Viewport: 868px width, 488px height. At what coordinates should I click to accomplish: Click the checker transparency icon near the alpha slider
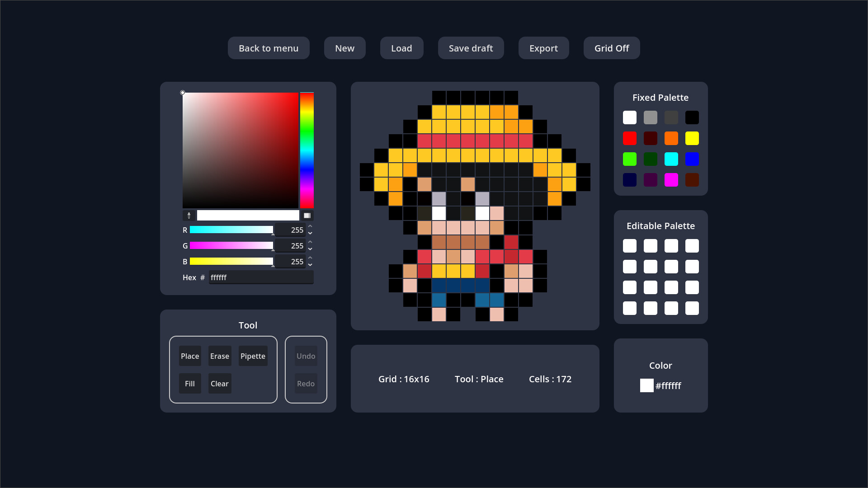[307, 215]
